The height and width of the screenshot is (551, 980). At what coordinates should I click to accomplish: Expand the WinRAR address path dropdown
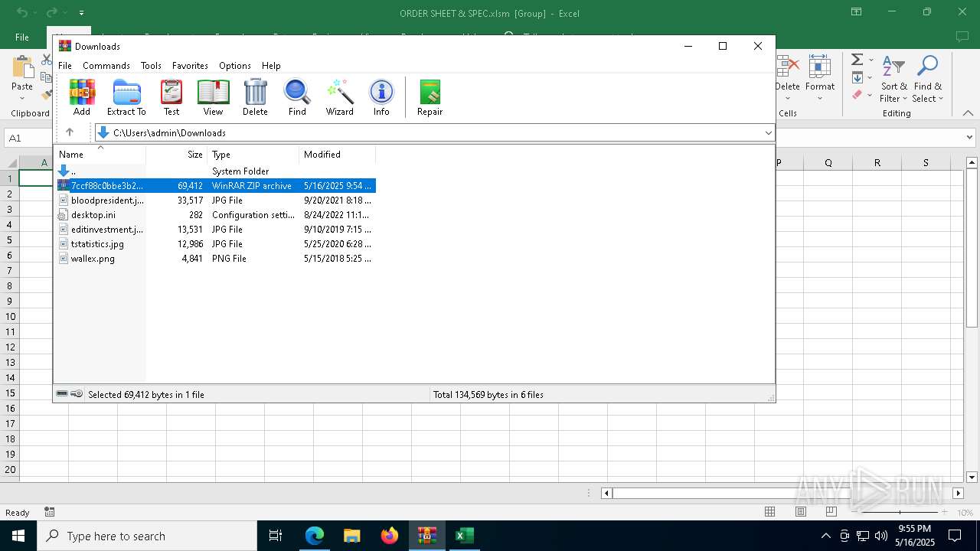pyautogui.click(x=768, y=132)
